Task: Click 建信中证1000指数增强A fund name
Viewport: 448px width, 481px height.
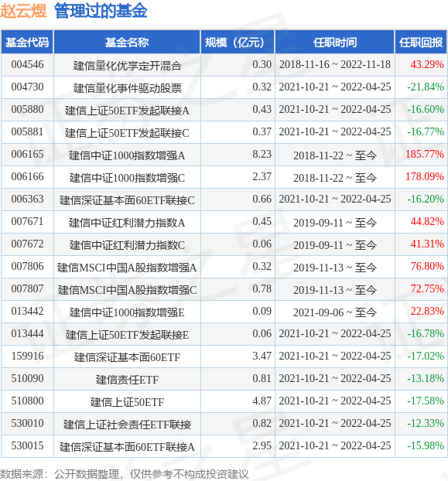Action: point(127,155)
